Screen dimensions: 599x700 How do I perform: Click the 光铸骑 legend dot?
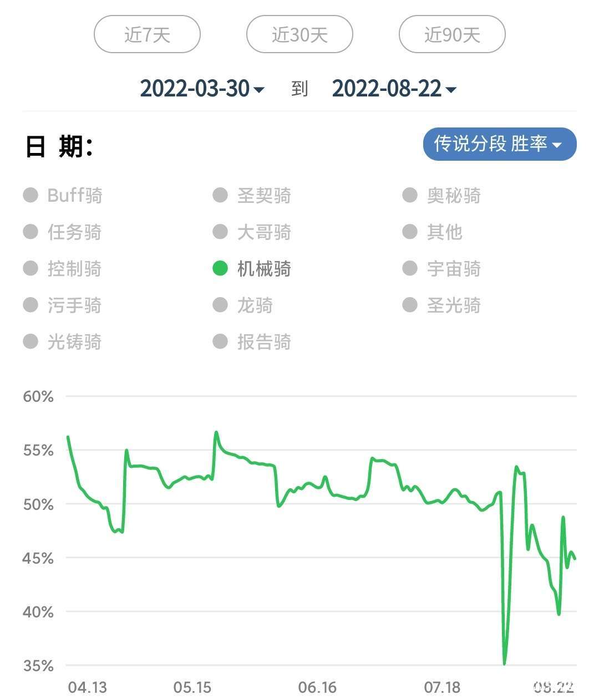pos(31,341)
